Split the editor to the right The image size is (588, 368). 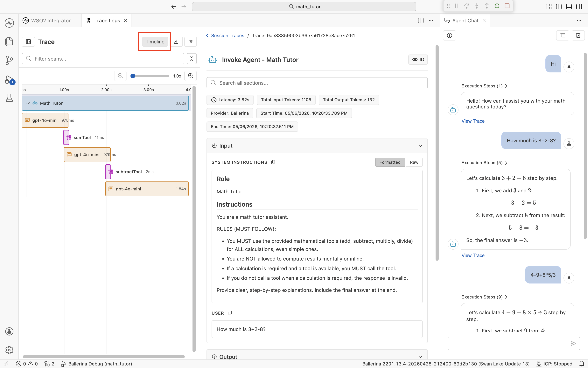(421, 20)
